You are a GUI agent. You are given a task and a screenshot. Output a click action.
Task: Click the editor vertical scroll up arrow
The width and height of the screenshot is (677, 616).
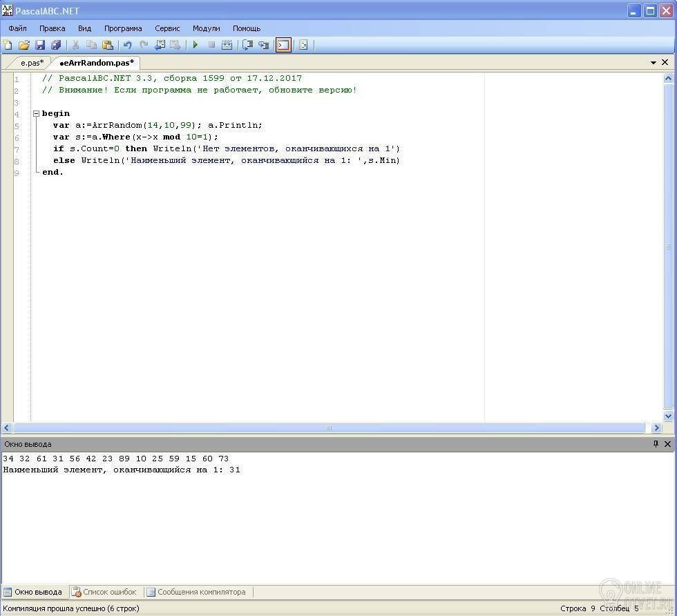point(668,79)
